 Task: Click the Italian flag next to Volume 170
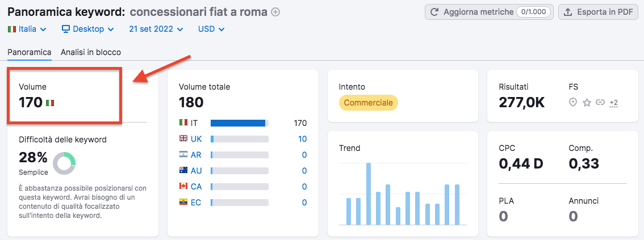(51, 103)
